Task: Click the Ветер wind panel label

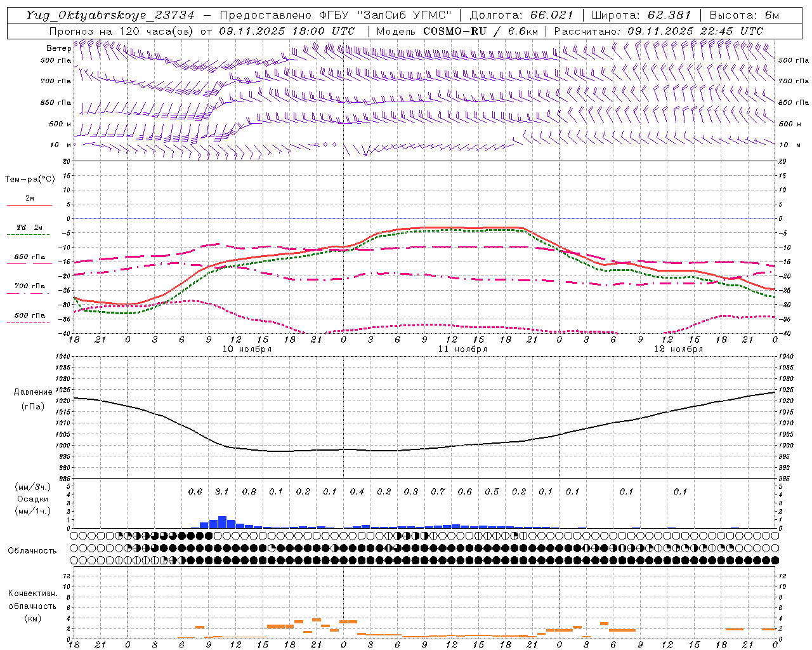Action: click(58, 48)
